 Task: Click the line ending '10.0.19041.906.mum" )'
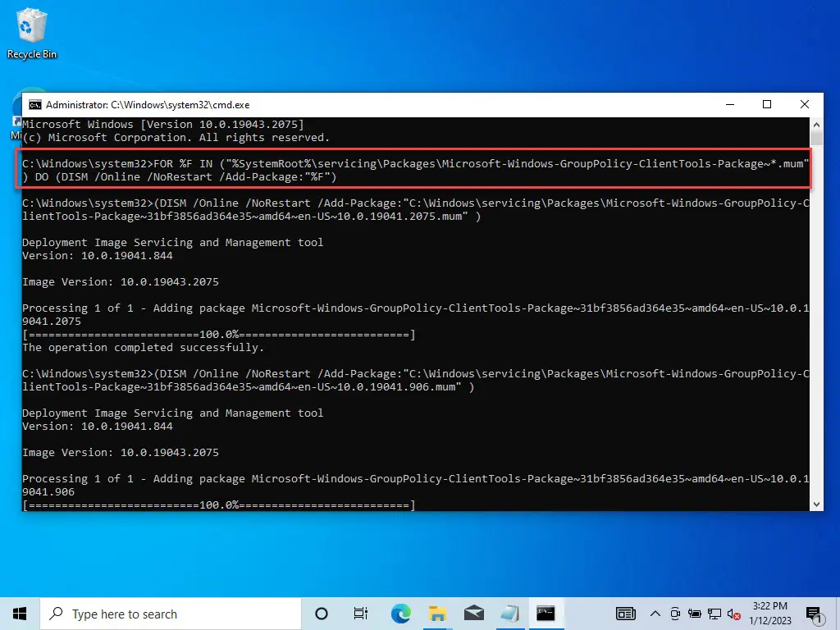tap(248, 387)
